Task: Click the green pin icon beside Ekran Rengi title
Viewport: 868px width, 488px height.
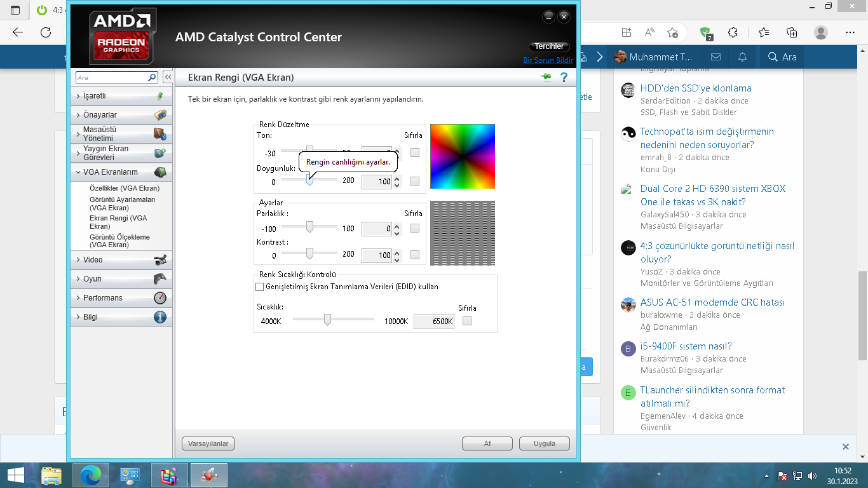Action: 546,78
